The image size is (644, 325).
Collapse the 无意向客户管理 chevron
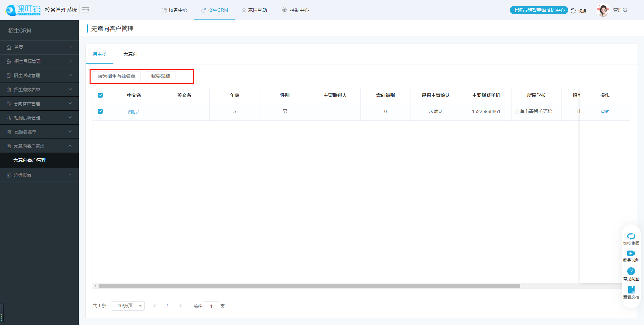[x=70, y=146]
